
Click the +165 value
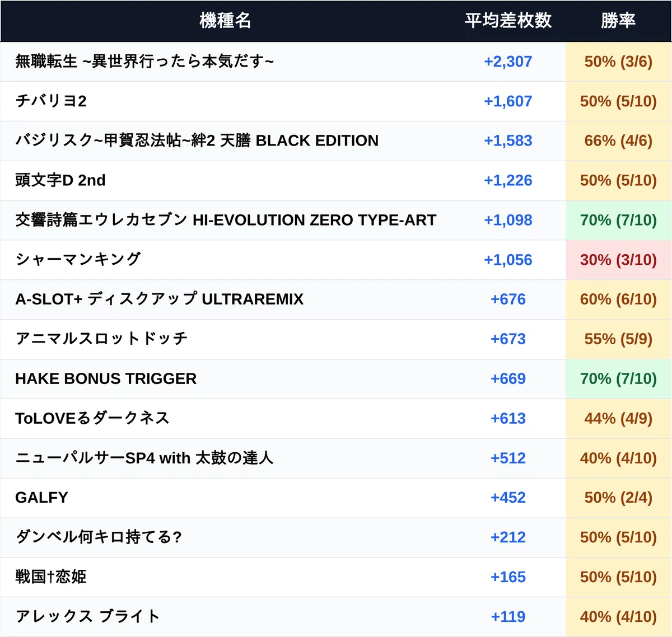click(x=508, y=577)
